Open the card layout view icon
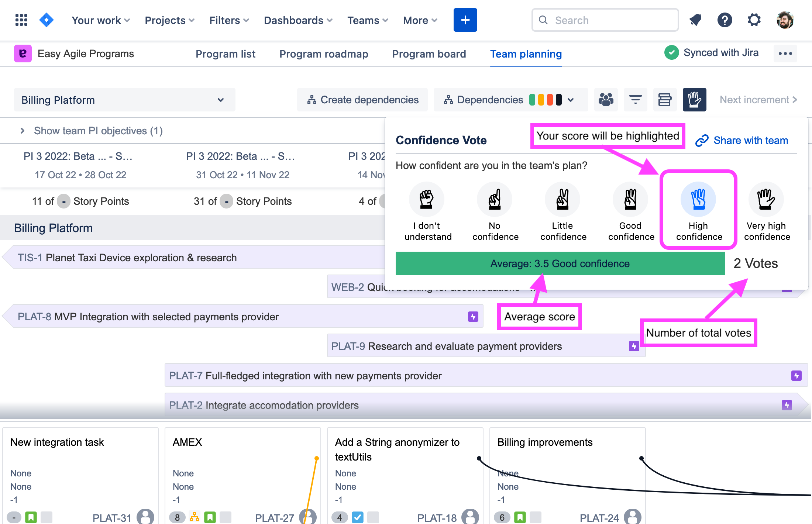Image resolution: width=812 pixels, height=524 pixels. 665,100
